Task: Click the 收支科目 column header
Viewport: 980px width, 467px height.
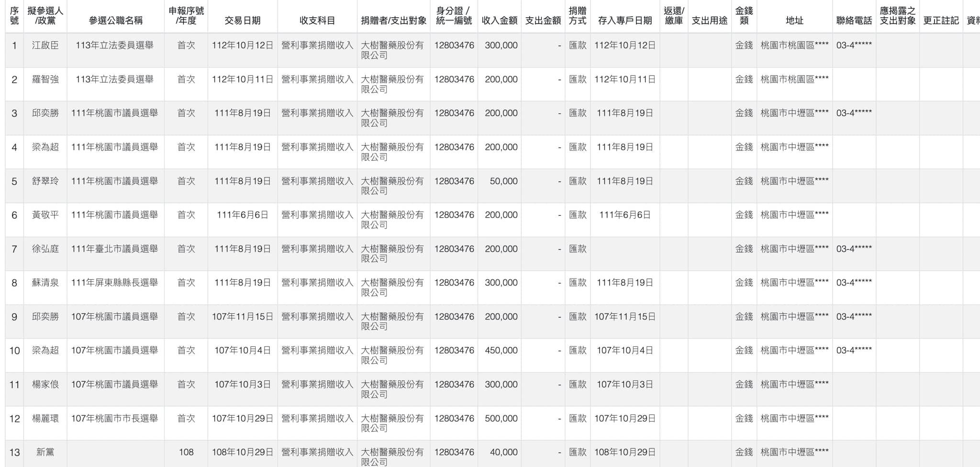Action: tap(317, 21)
